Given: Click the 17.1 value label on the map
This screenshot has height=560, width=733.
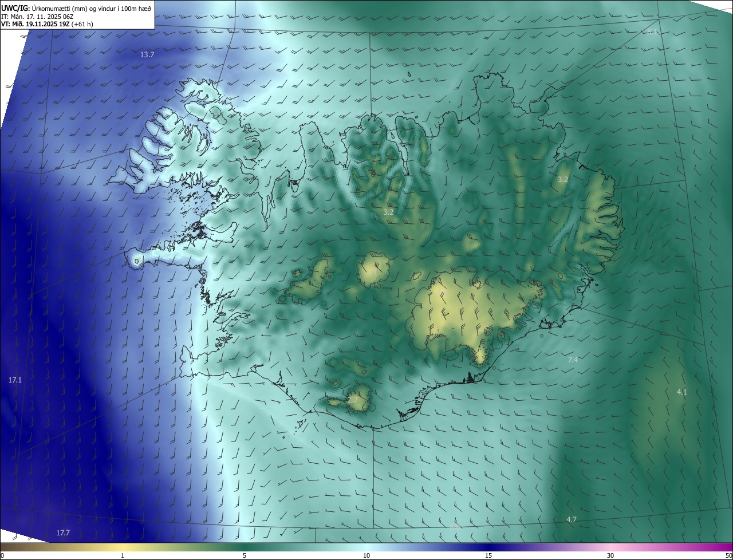Looking at the screenshot, I should click(x=15, y=380).
